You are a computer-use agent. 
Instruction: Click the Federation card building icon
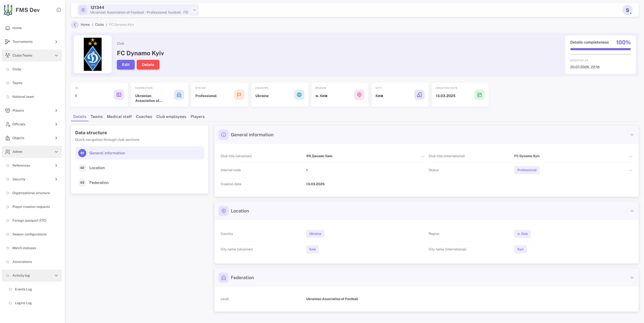pyautogui.click(x=179, y=95)
